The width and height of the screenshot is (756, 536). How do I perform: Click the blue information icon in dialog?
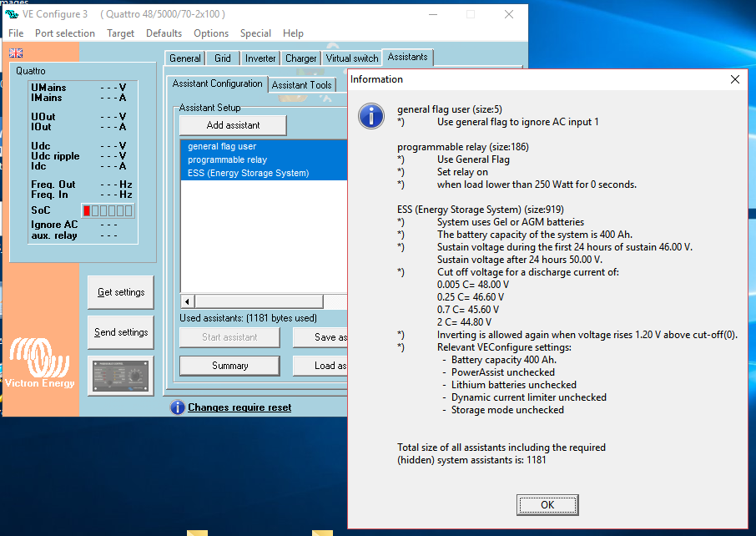pyautogui.click(x=371, y=116)
